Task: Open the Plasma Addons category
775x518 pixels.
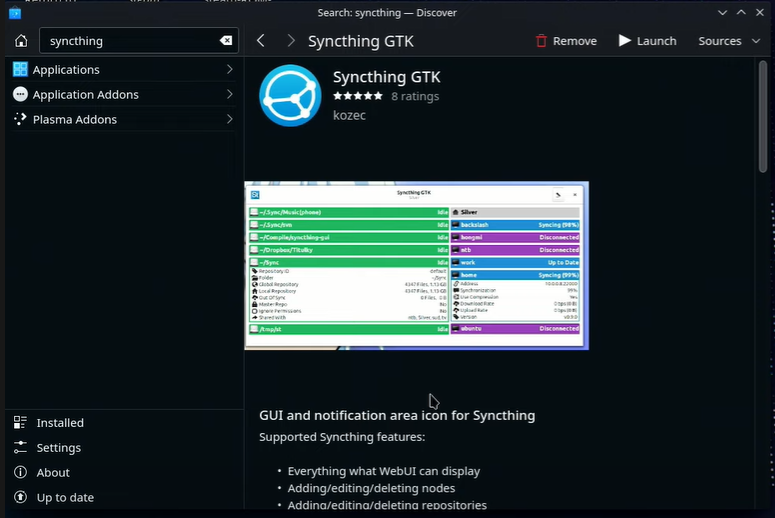Action: pos(123,119)
